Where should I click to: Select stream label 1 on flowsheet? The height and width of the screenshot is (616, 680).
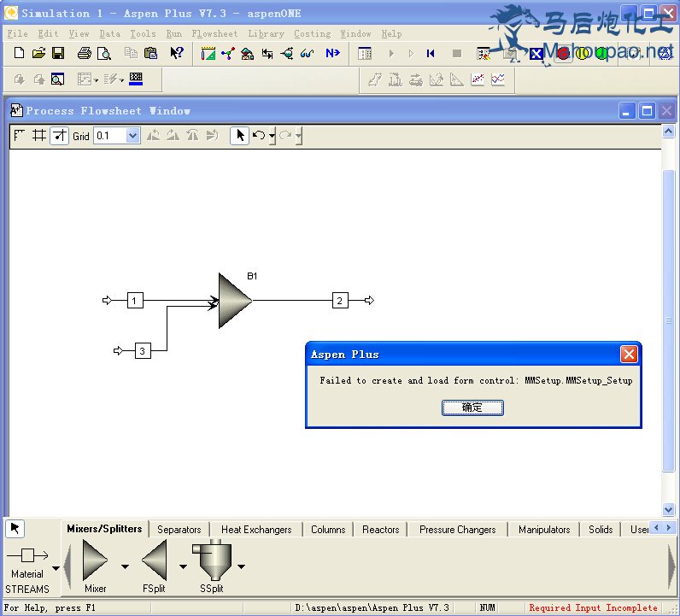click(x=135, y=300)
